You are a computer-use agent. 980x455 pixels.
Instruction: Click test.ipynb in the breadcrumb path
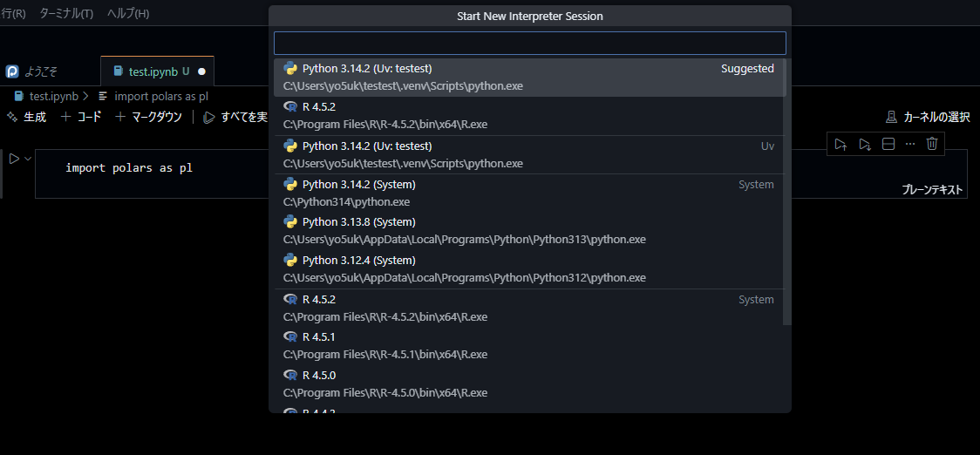(x=53, y=96)
